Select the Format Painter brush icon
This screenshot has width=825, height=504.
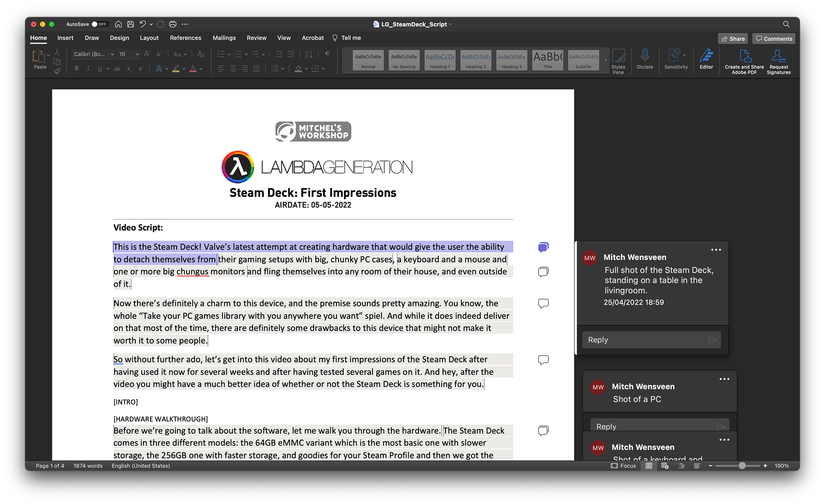click(57, 71)
